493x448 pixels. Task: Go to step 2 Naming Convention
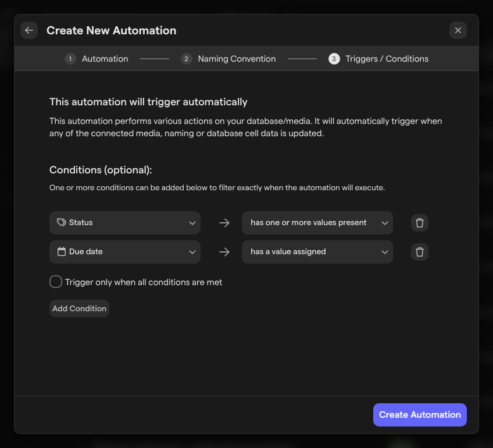[228, 59]
